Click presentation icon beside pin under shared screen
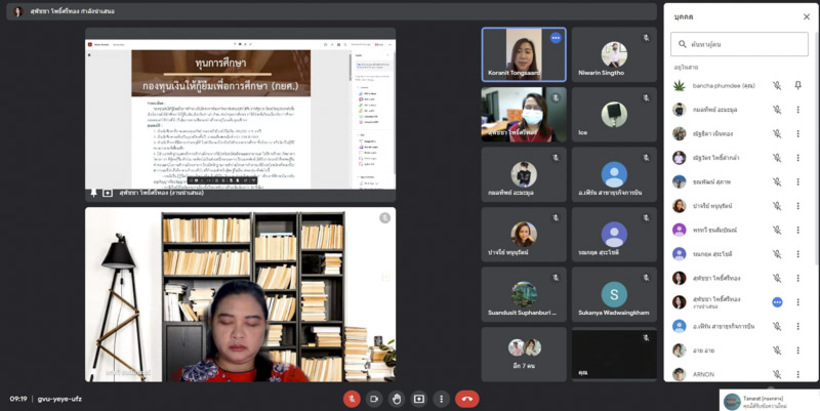 point(107,193)
